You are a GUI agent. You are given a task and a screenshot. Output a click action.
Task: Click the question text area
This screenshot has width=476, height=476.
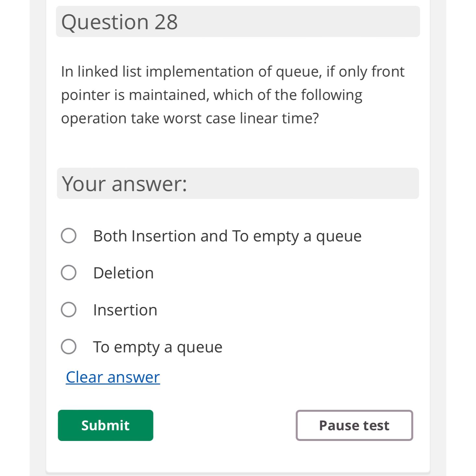point(233,94)
